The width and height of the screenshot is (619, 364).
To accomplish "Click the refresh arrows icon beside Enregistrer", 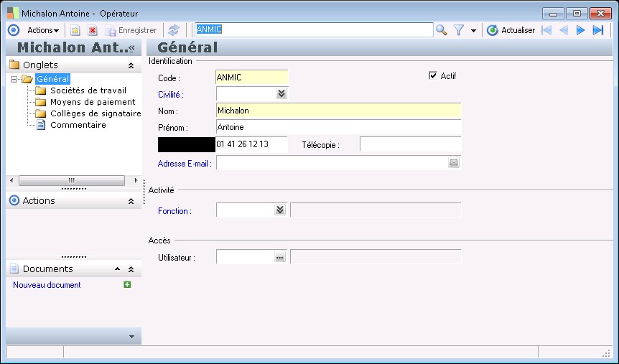I will coord(174,30).
